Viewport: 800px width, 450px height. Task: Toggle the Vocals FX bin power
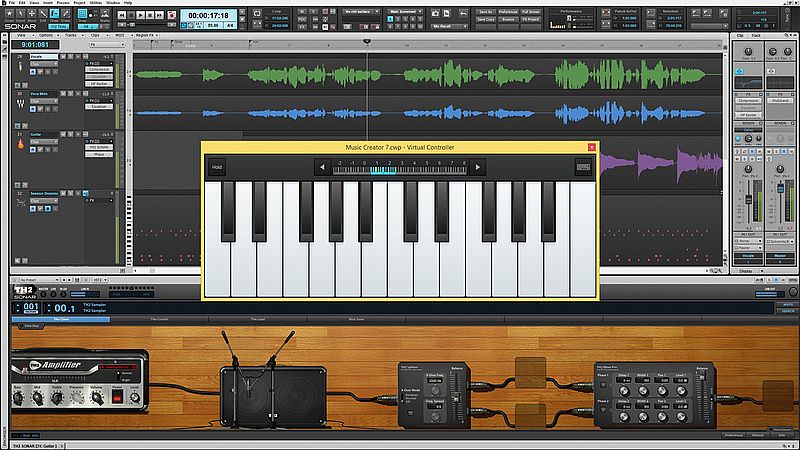pyautogui.click(x=87, y=63)
